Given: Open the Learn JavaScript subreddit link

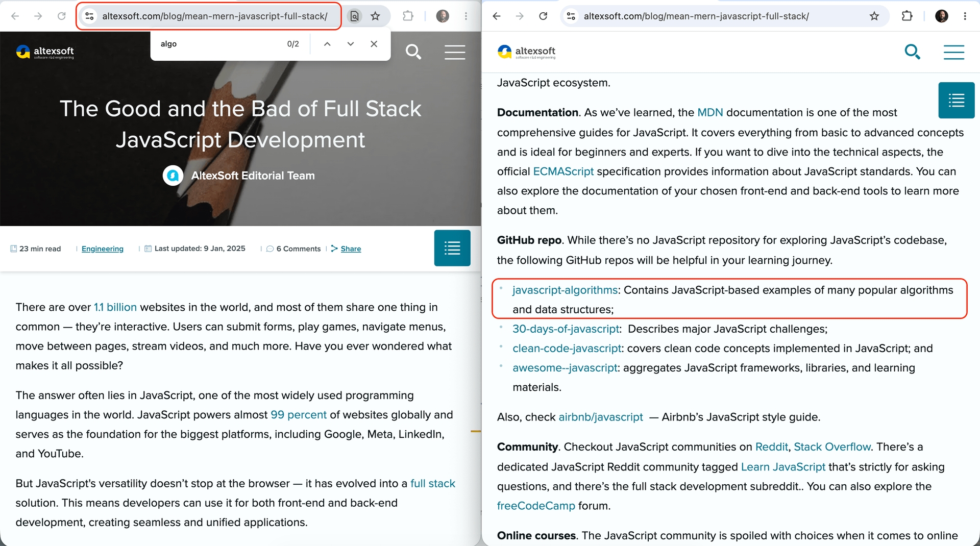Looking at the screenshot, I should [x=783, y=467].
